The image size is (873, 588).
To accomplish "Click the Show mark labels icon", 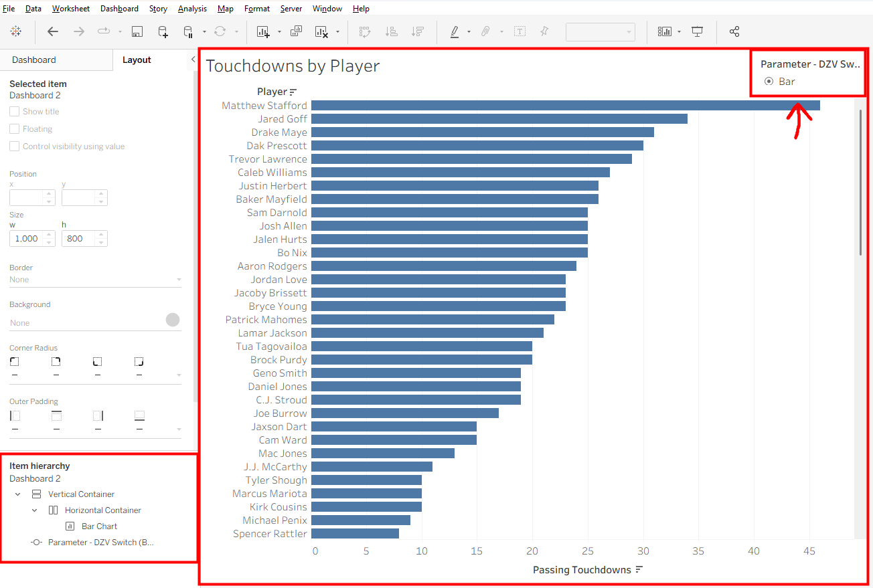I will (520, 31).
